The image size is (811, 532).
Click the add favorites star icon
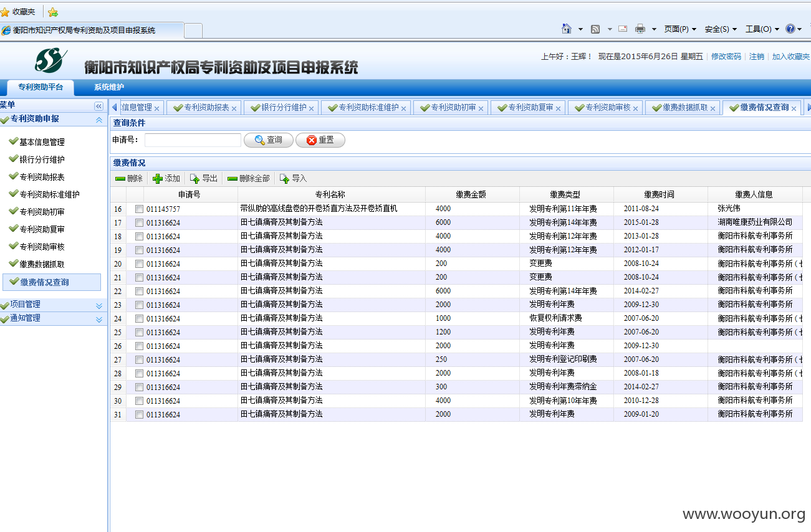[x=53, y=12]
